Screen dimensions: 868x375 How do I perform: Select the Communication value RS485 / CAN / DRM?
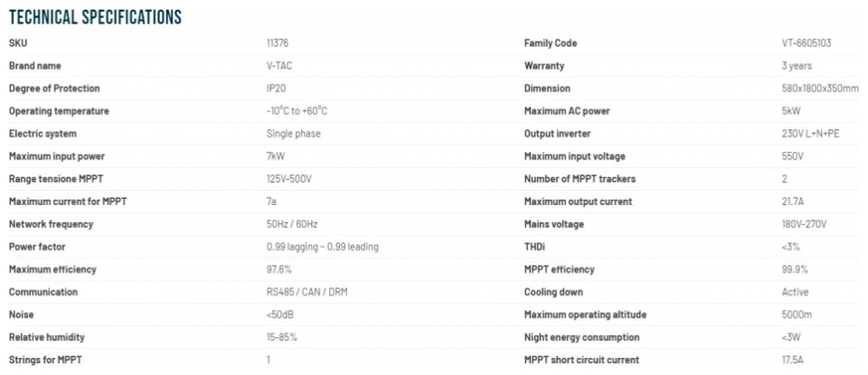[x=307, y=292]
